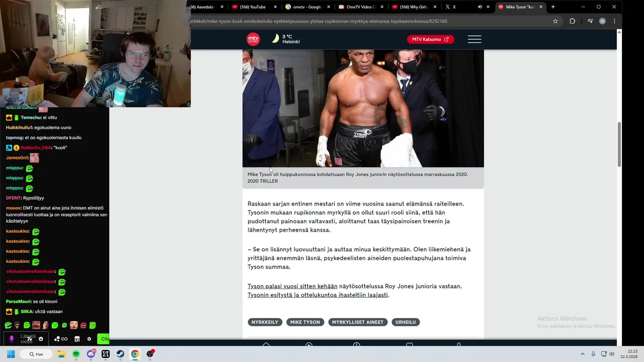Image resolution: width=644 pixels, height=362 pixels.
Task: Open Discord from taskbar
Action: tap(91, 354)
